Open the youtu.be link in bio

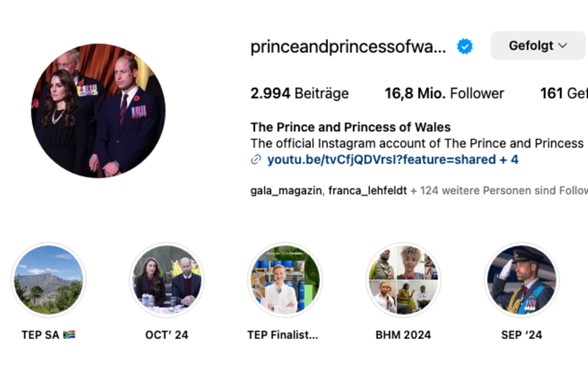(381, 160)
